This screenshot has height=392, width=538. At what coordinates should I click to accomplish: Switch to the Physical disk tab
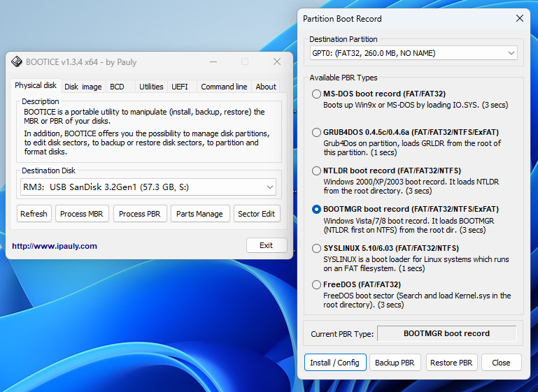[x=36, y=86]
